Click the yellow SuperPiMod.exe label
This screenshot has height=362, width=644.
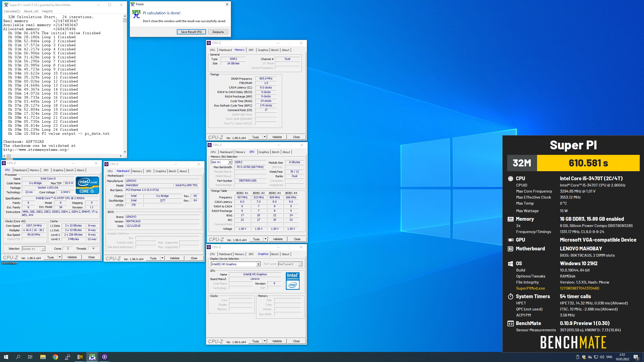pos(531,288)
